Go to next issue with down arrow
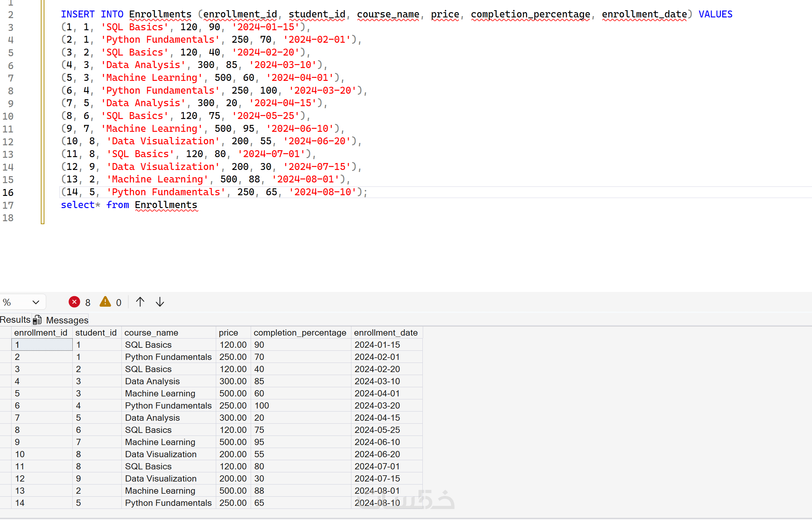Screen dimensions: 812x520 (x=160, y=302)
